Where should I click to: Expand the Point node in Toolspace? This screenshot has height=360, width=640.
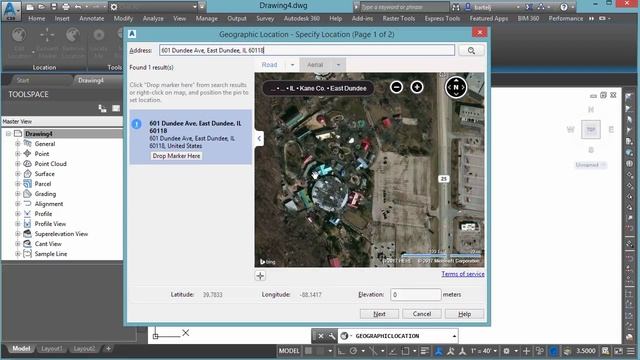pyautogui.click(x=18, y=153)
